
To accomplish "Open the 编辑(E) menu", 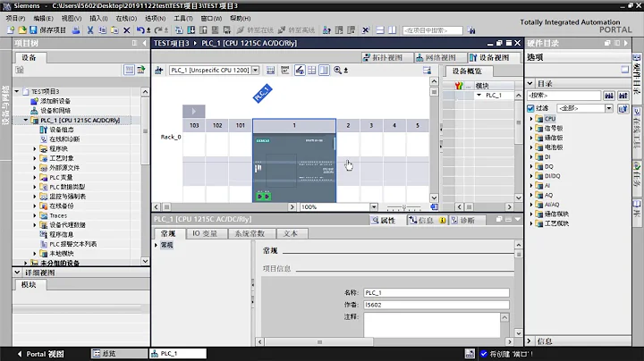I will click(x=43, y=19).
